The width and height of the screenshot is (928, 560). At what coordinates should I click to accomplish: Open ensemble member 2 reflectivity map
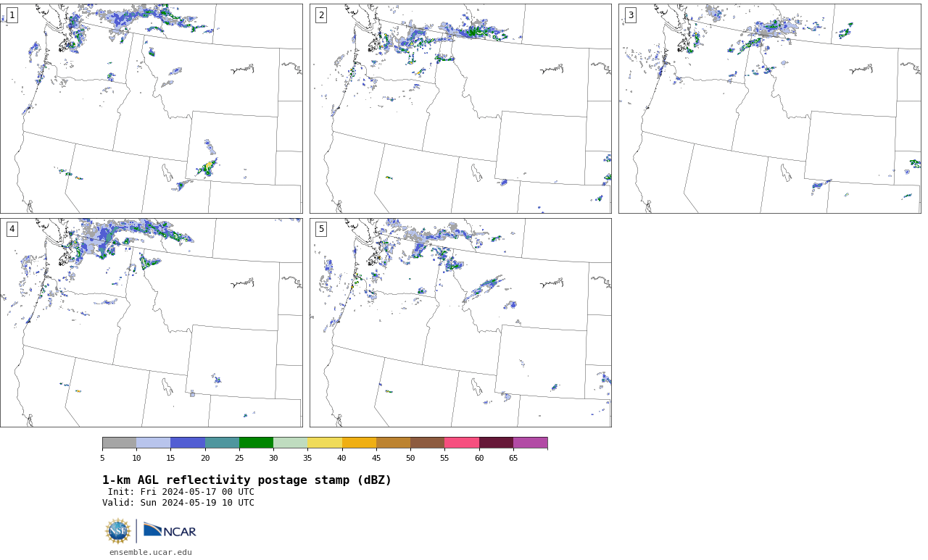(x=460, y=109)
